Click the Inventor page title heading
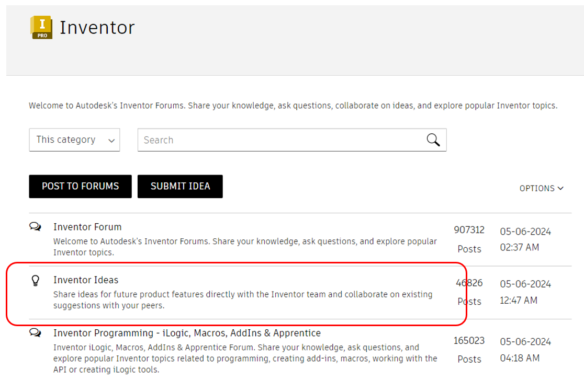This screenshot has height=392, width=584. point(97,27)
